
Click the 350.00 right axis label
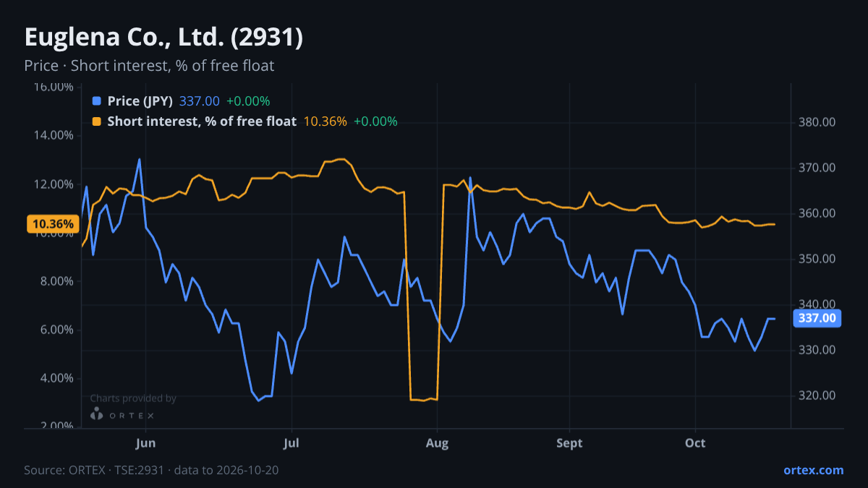point(817,259)
